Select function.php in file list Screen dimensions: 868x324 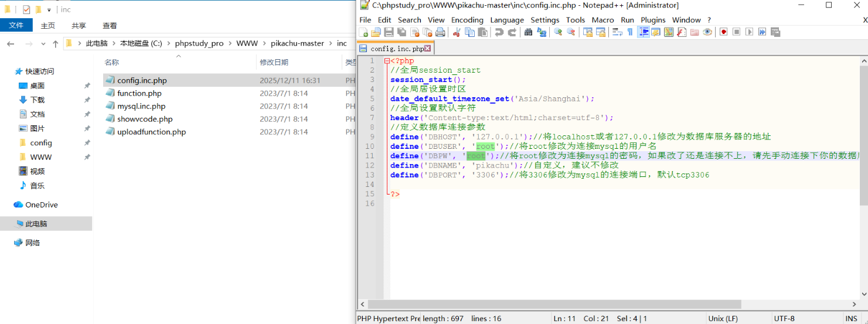pos(139,93)
